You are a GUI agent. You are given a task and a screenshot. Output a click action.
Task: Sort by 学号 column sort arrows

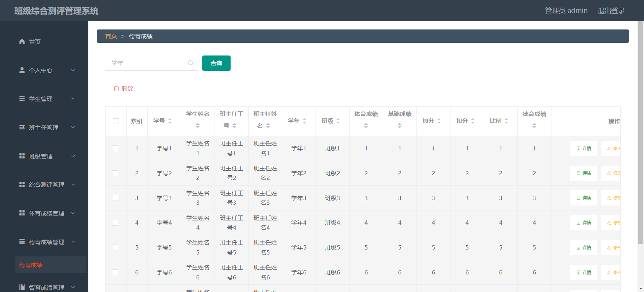click(170, 121)
